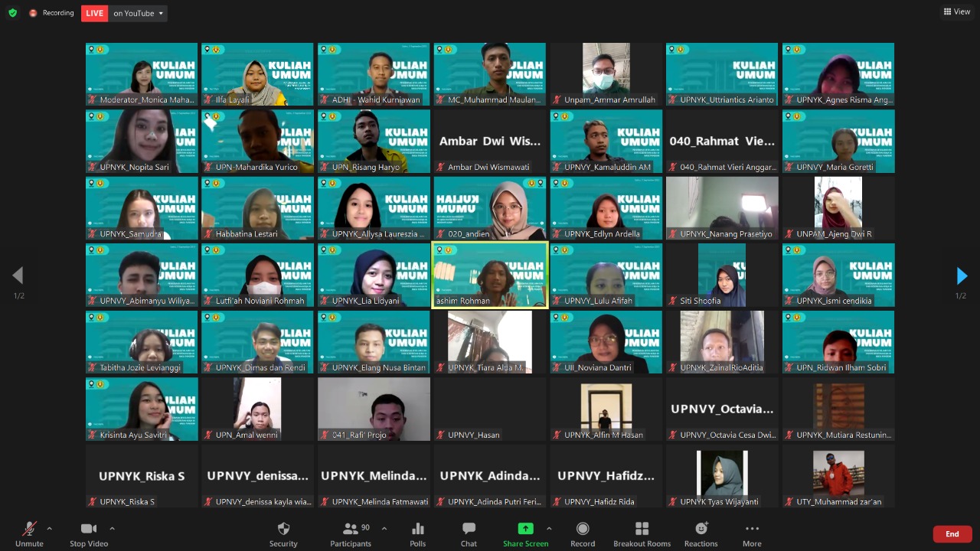Click the Recording indicator
This screenshot has height=551, width=980.
pyautogui.click(x=52, y=13)
